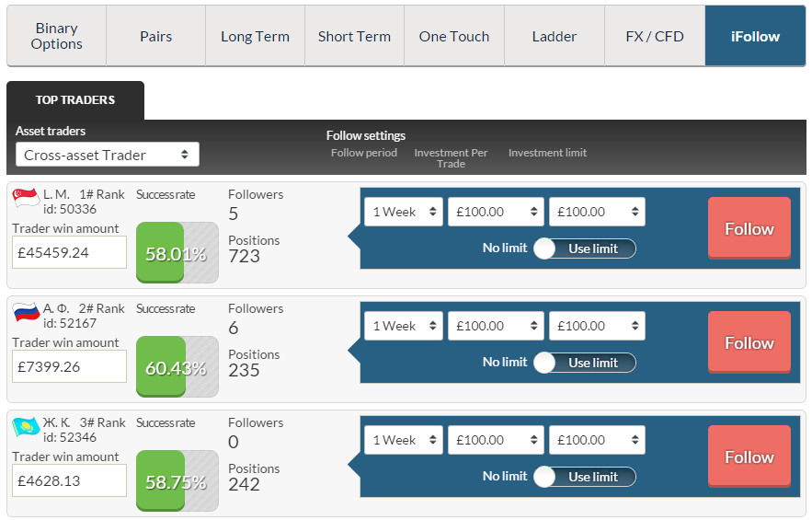Click the Positions count 235
812x520 pixels.
[x=244, y=370]
